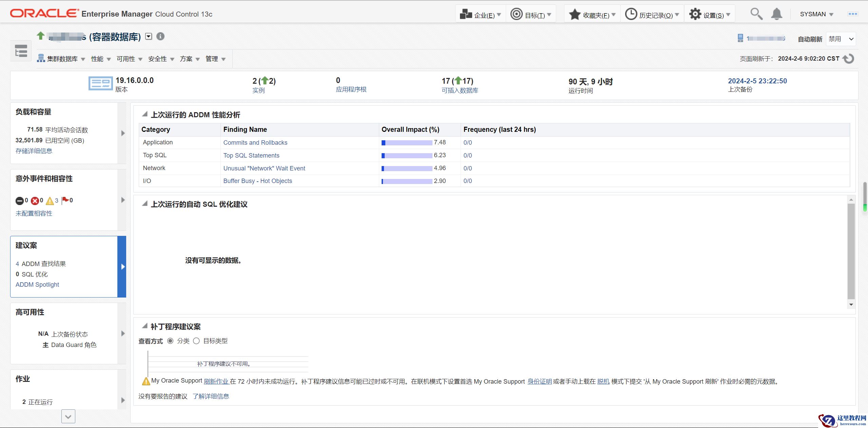Open the notifications bell icon
The height and width of the screenshot is (428, 868).
(776, 14)
